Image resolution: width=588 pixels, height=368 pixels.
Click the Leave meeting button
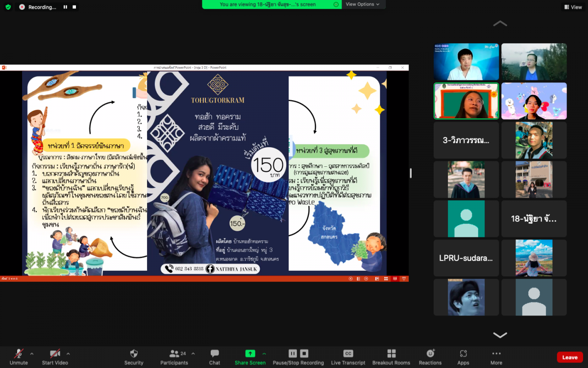[569, 357]
